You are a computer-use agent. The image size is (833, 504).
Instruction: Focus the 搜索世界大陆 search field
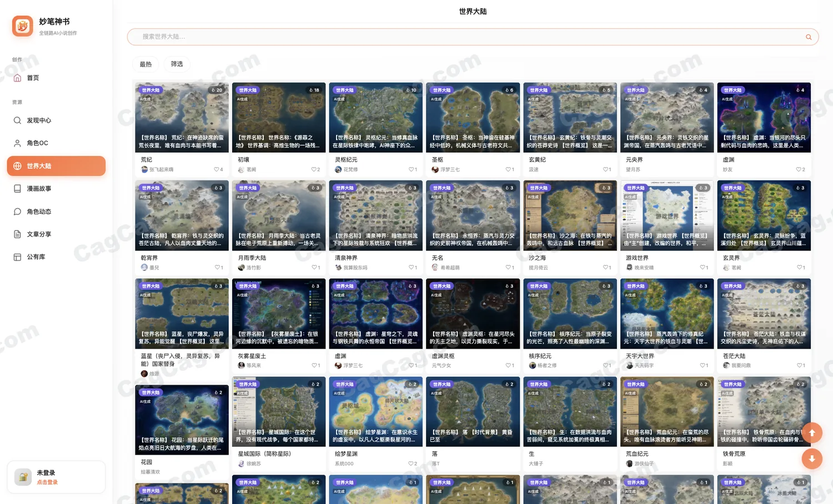[473, 37]
